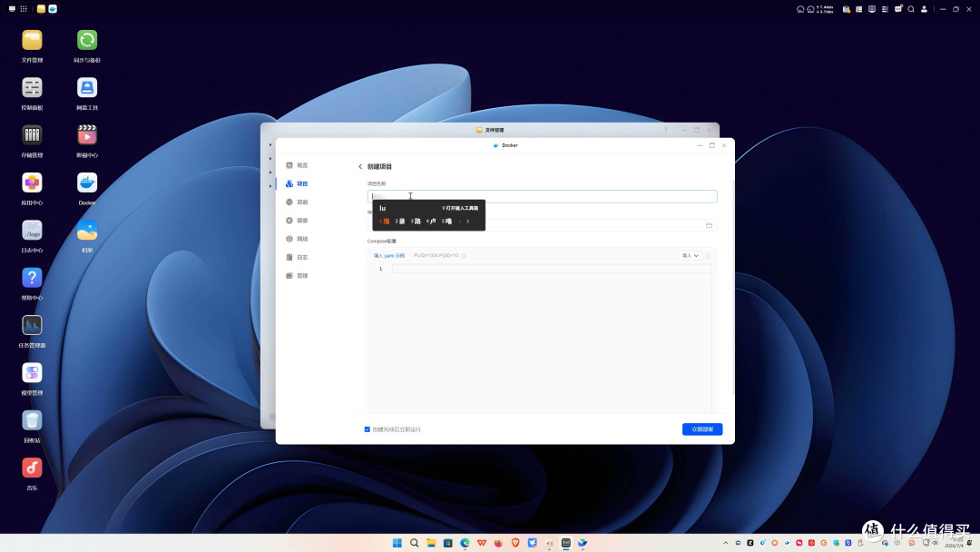This screenshot has width=980, height=552.
Task: Click the show-desktop icon in NAS top bar
Action: [12, 9]
